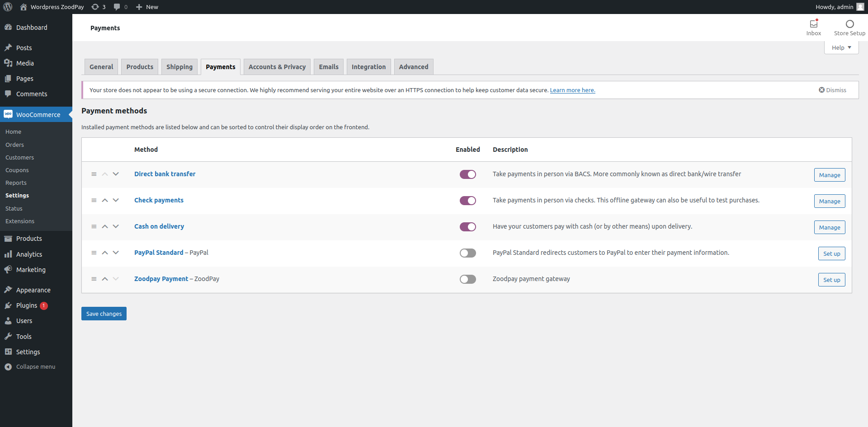Viewport: 868px width, 427px height.
Task: Expand the Help dropdown
Action: [x=841, y=47]
